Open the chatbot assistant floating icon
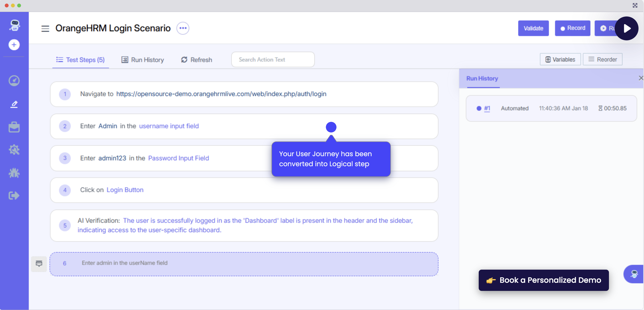Screen dimensions: 644x310 pyautogui.click(x=634, y=274)
